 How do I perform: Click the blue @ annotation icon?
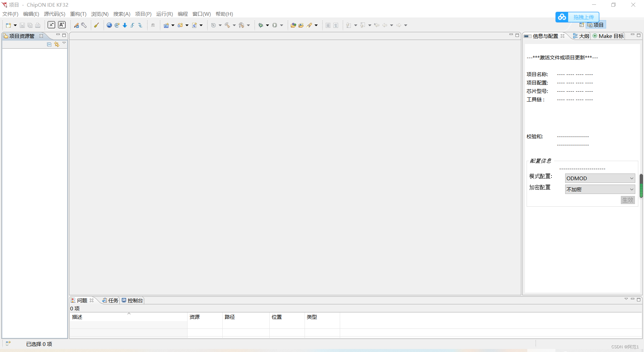point(117,25)
